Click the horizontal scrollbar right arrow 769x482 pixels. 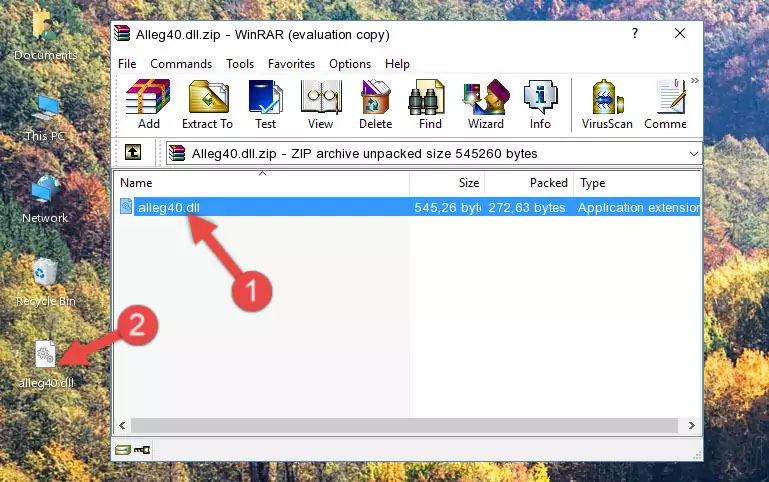[692, 425]
